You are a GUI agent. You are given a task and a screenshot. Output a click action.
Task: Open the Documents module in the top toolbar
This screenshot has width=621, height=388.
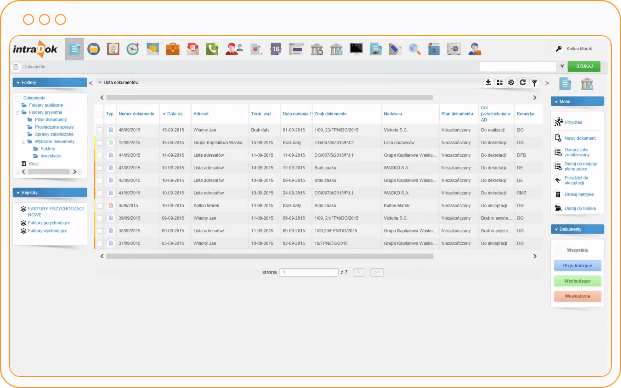[74, 49]
